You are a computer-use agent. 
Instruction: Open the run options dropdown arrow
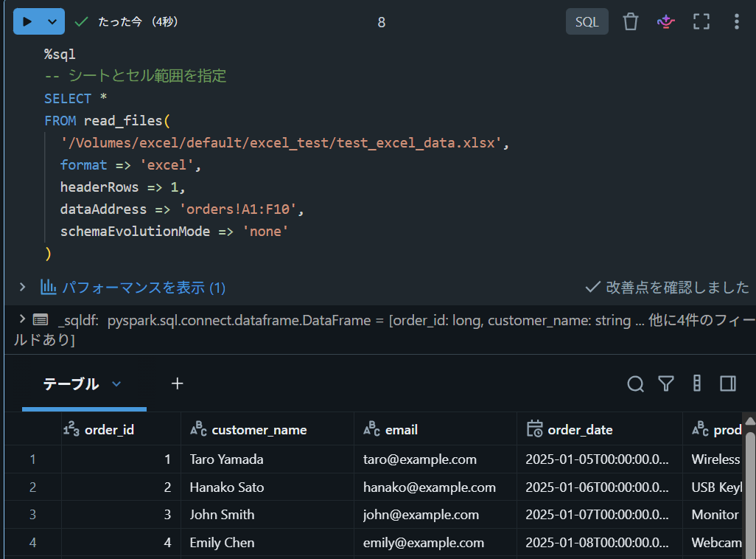point(52,21)
